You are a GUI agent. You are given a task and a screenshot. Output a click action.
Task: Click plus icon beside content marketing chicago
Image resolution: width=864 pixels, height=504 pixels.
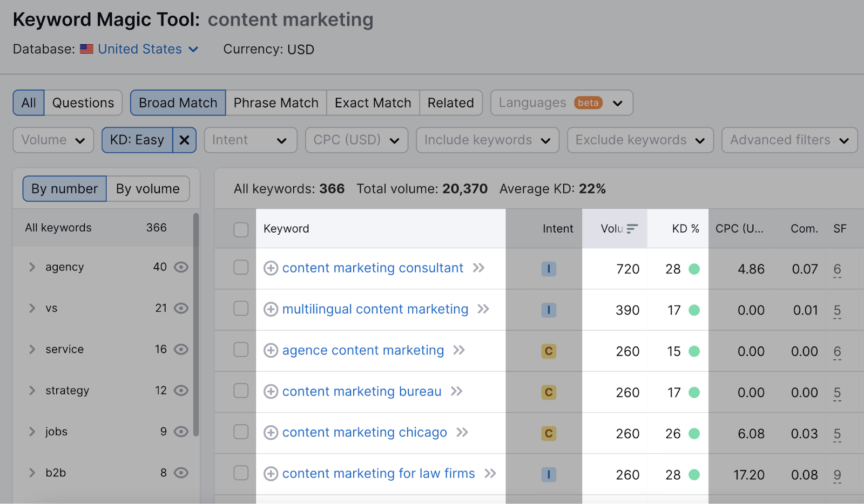(x=271, y=433)
